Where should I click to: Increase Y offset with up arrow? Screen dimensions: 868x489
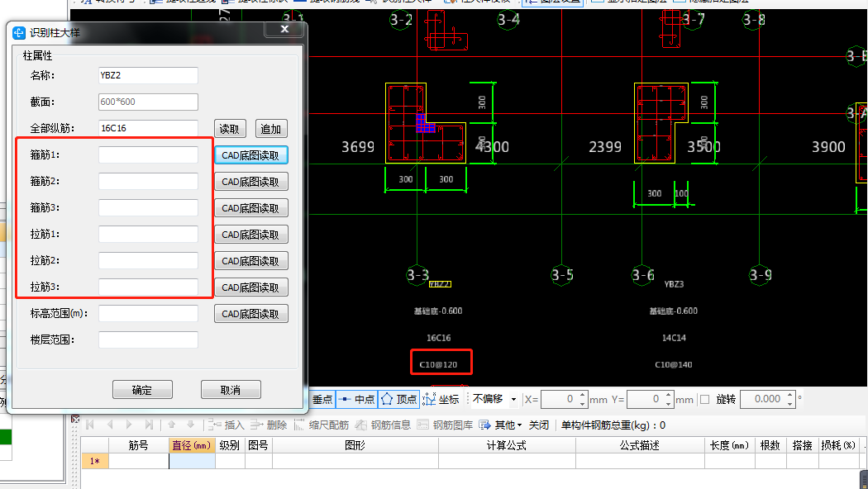(x=669, y=395)
